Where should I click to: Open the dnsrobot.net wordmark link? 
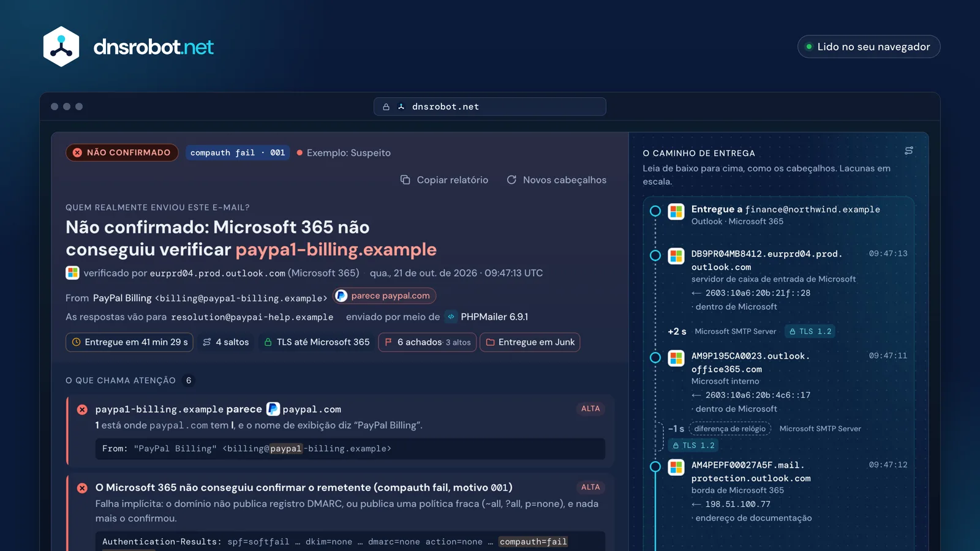coord(153,47)
